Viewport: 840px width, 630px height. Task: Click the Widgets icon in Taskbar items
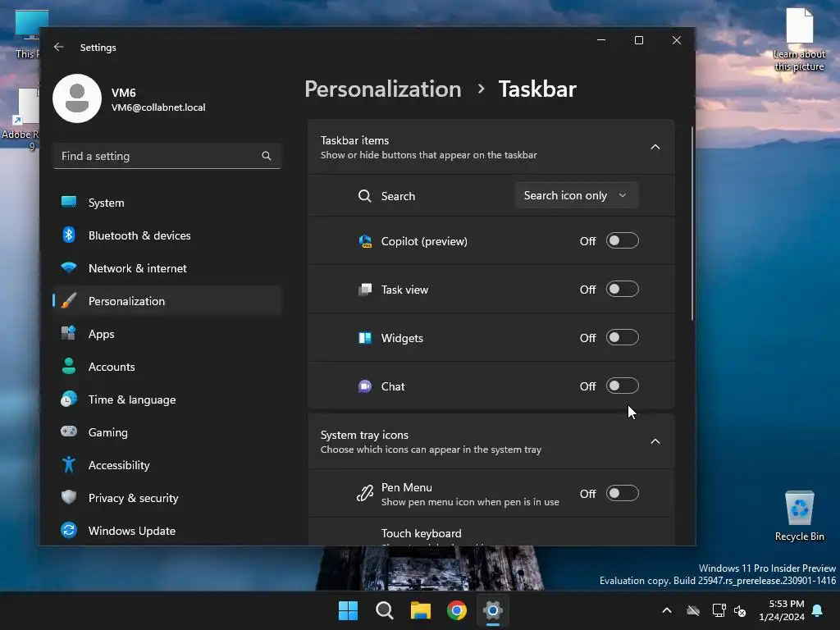(x=365, y=338)
